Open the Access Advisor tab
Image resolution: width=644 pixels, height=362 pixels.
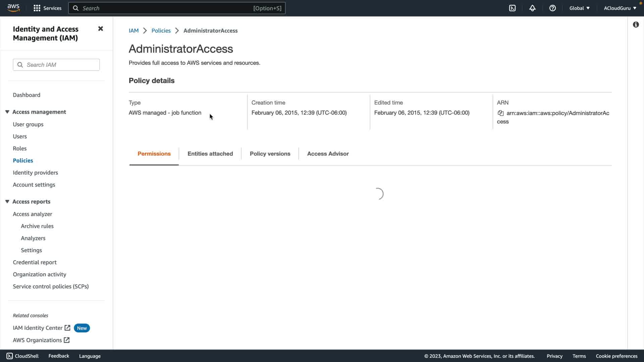coord(328,154)
